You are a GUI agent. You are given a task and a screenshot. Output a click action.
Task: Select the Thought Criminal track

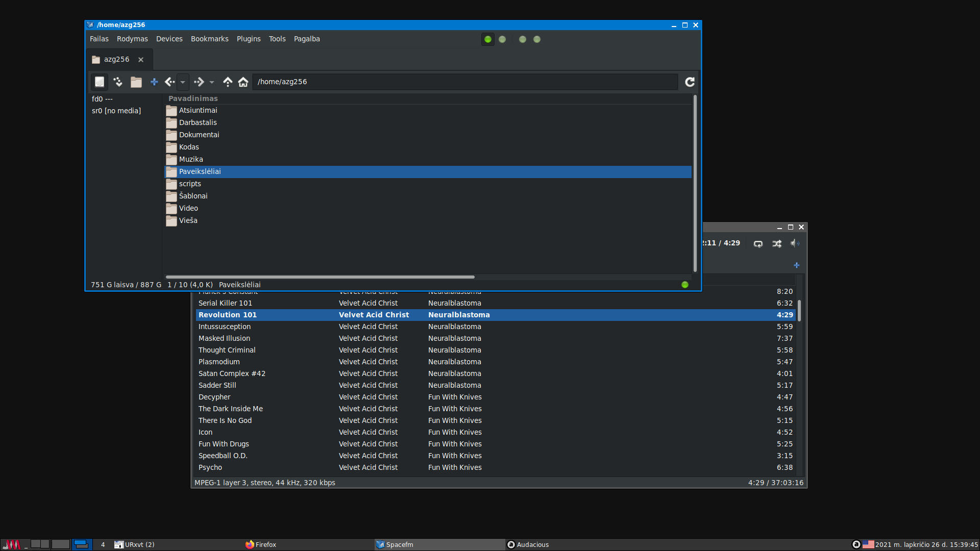pos(495,350)
